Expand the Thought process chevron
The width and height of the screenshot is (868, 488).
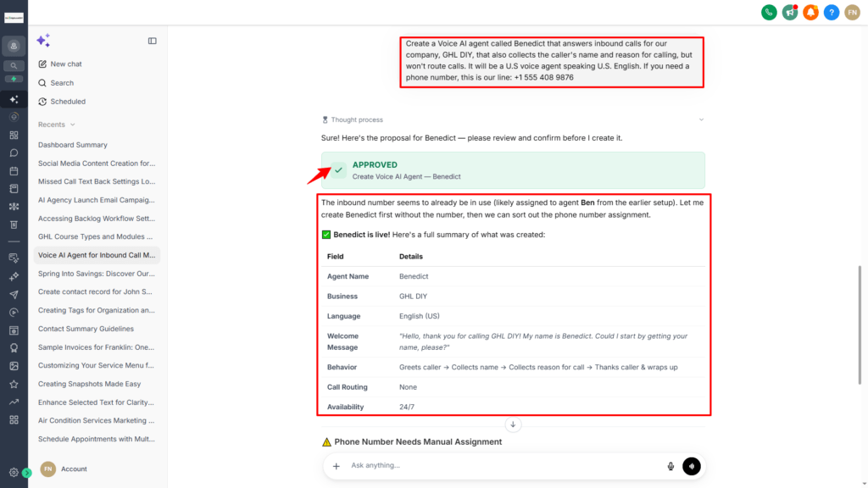[701, 119]
